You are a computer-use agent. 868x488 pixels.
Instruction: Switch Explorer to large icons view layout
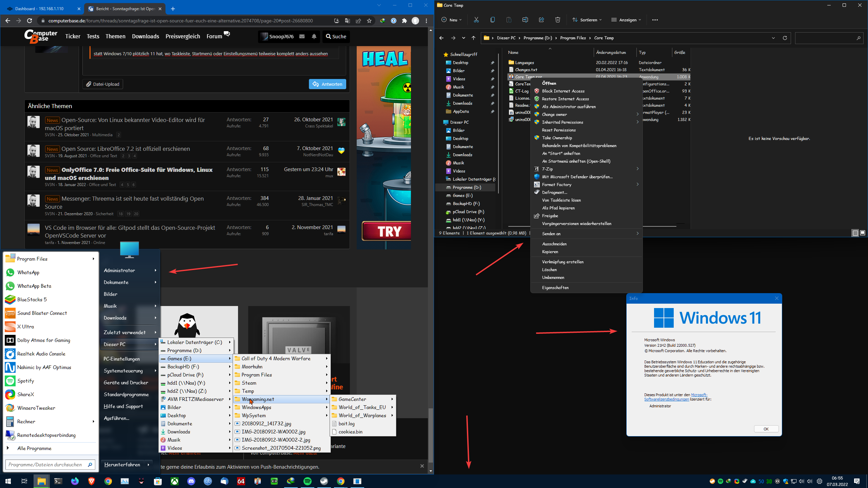(863, 233)
